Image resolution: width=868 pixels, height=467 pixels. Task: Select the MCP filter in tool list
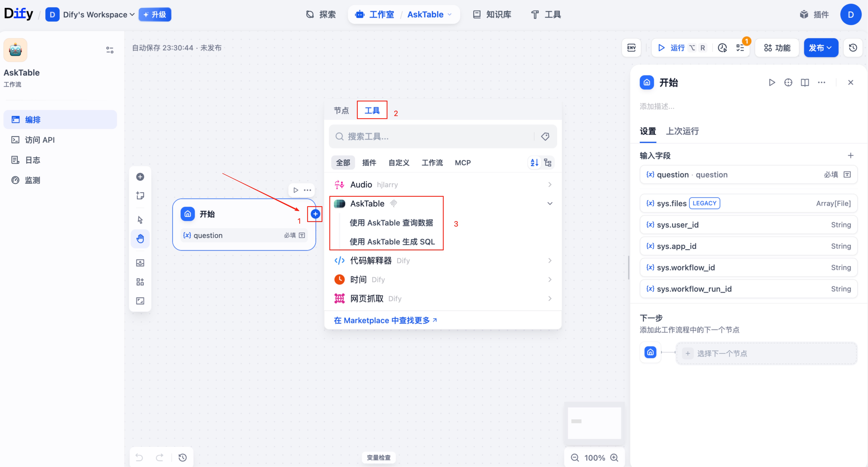pyautogui.click(x=463, y=162)
